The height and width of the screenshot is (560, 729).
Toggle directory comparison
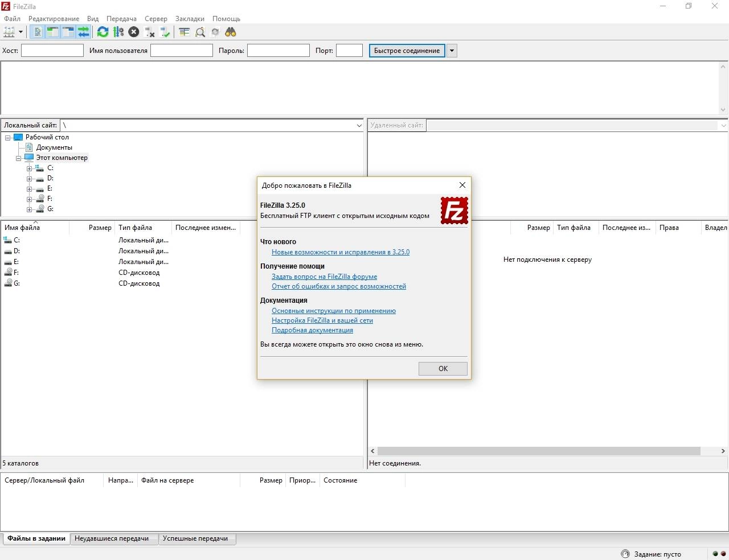[x=200, y=32]
